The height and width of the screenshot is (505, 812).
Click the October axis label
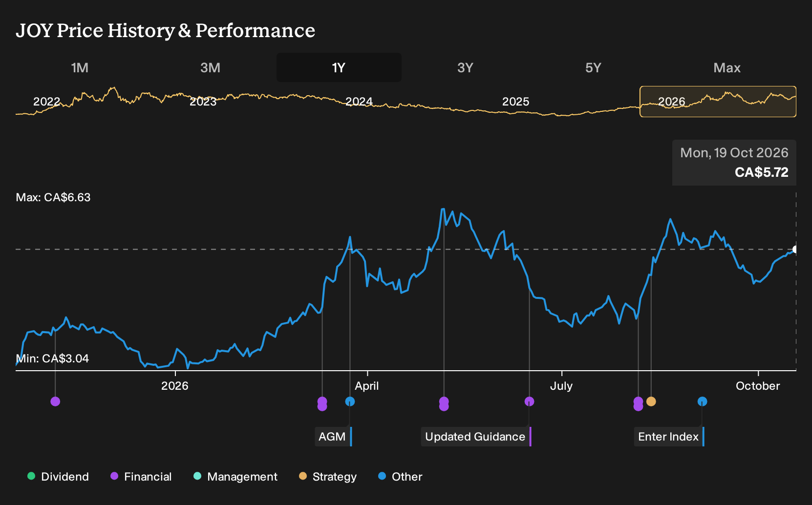pyautogui.click(x=758, y=386)
